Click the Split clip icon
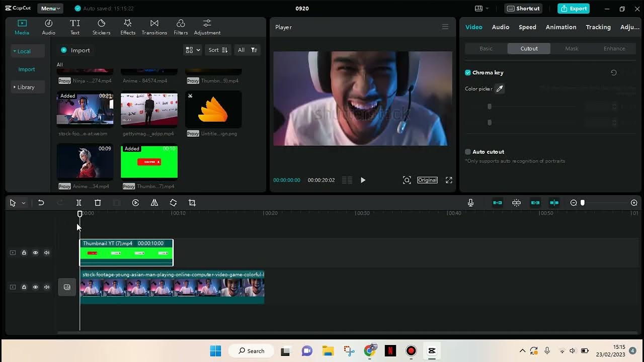Viewport: 644px width, 362px height. (x=79, y=203)
